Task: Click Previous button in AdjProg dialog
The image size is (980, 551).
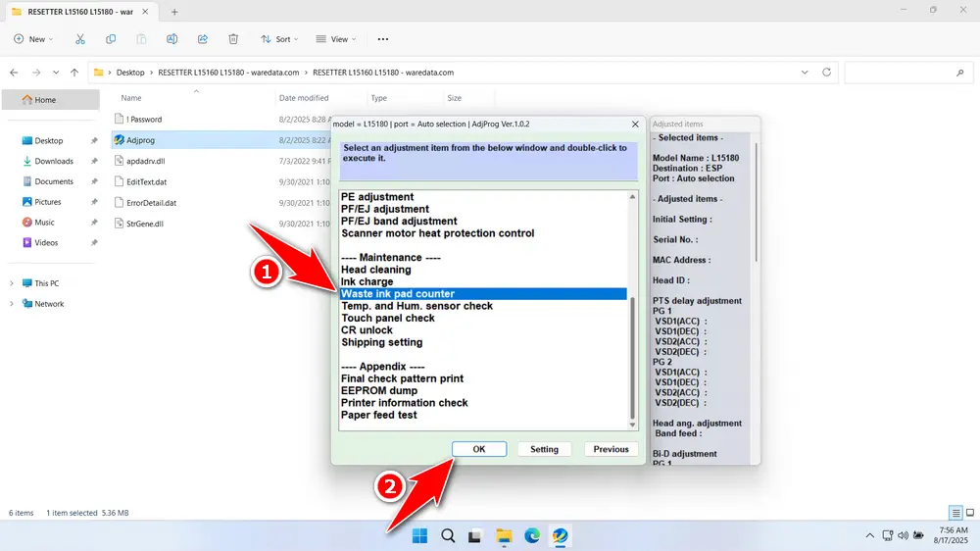Action: click(611, 449)
